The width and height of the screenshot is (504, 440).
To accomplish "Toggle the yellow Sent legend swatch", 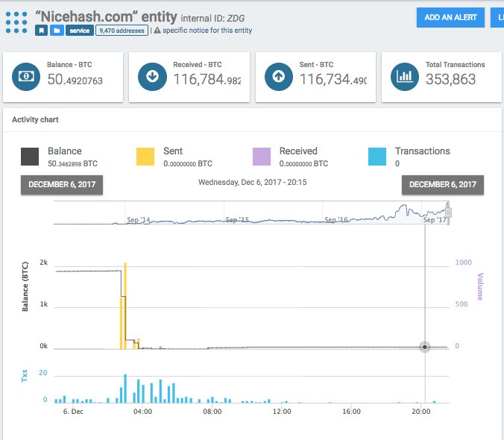I will pyautogui.click(x=145, y=157).
